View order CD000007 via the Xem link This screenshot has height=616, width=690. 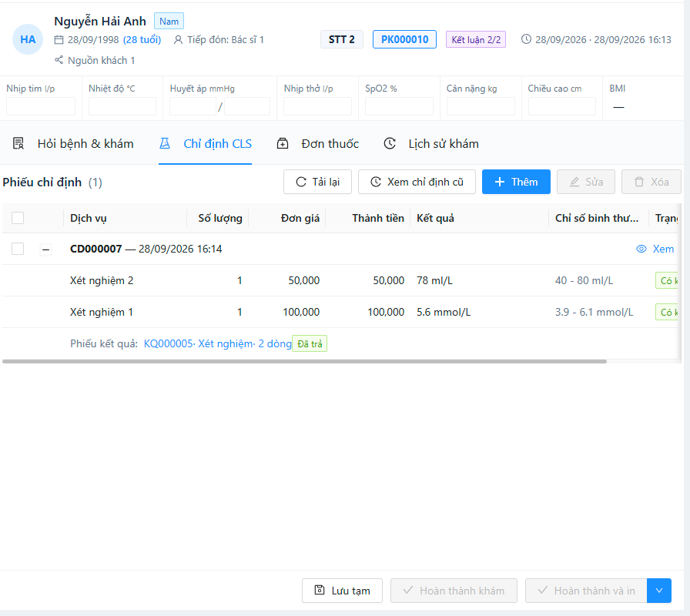[x=655, y=249]
